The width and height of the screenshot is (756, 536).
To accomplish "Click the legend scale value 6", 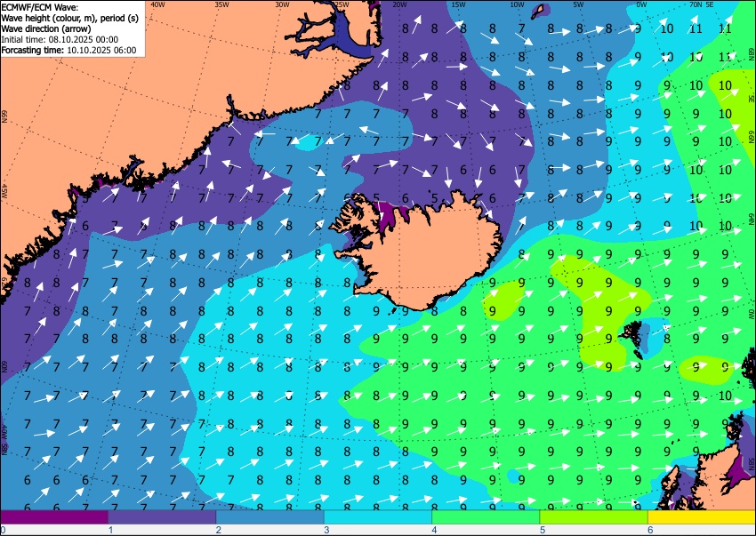I will tap(651, 530).
